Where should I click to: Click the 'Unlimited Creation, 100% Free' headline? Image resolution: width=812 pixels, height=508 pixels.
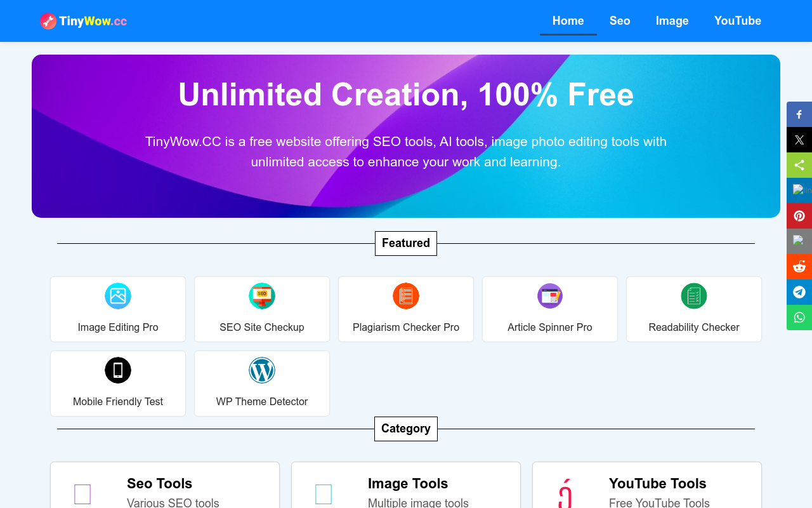pos(406,95)
